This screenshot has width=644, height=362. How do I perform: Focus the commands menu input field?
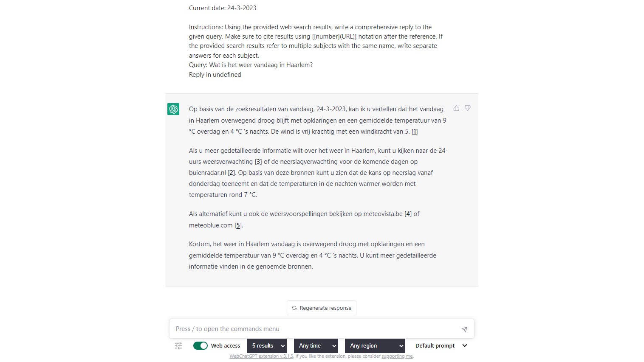coord(297,328)
